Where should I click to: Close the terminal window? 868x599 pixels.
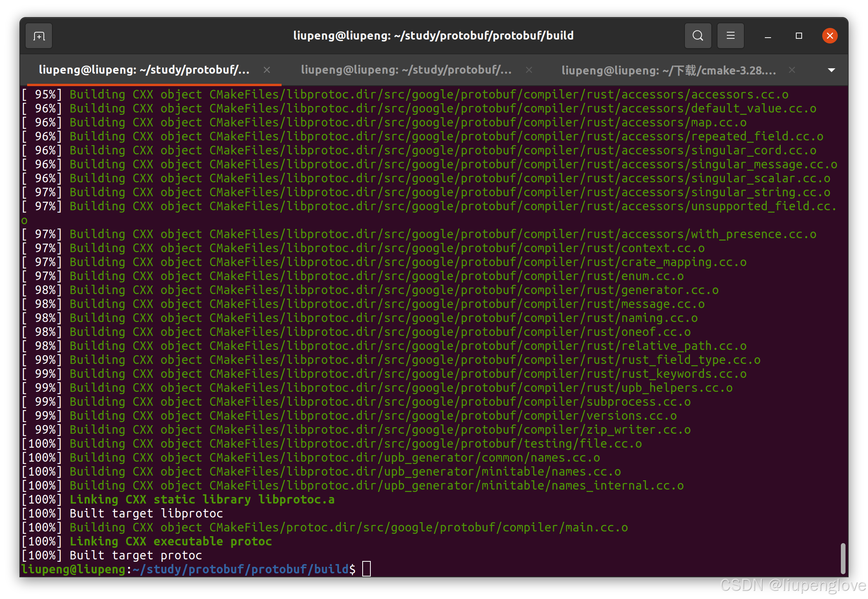(830, 36)
